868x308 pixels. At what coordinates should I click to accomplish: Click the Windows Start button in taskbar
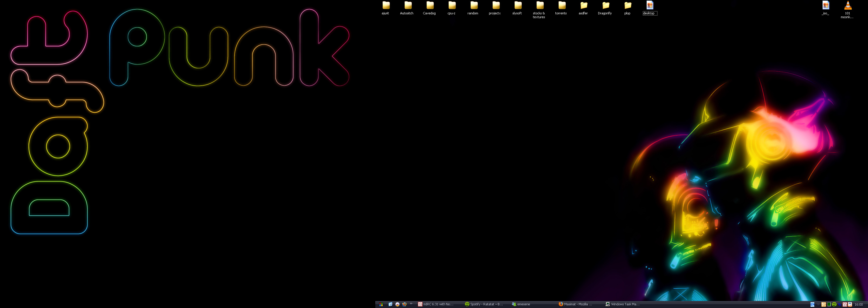[x=381, y=304]
